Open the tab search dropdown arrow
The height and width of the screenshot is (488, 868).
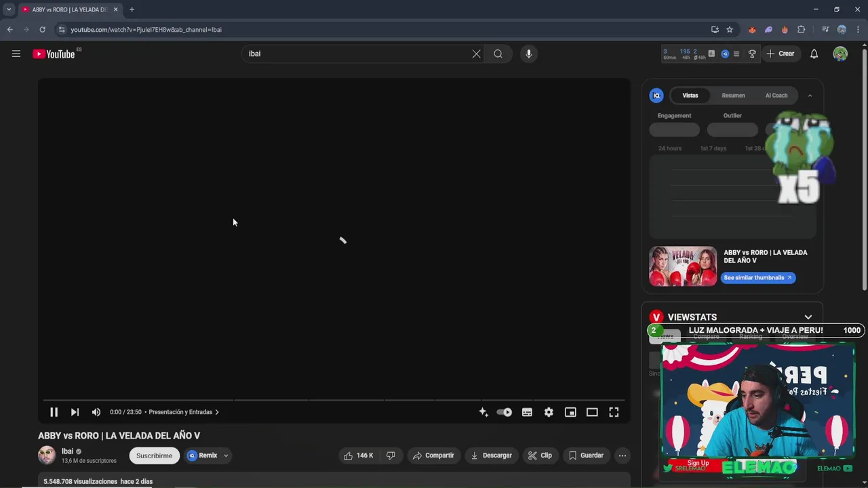9,9
